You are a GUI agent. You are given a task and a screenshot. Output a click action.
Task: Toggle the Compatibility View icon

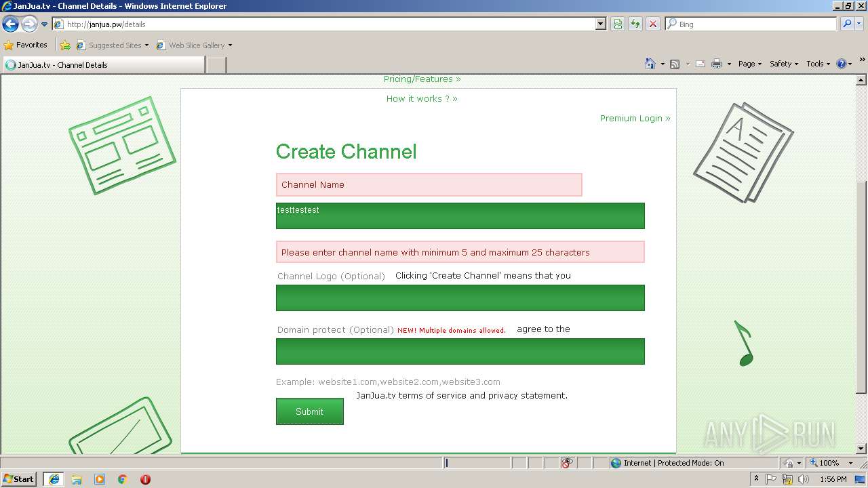pos(618,24)
